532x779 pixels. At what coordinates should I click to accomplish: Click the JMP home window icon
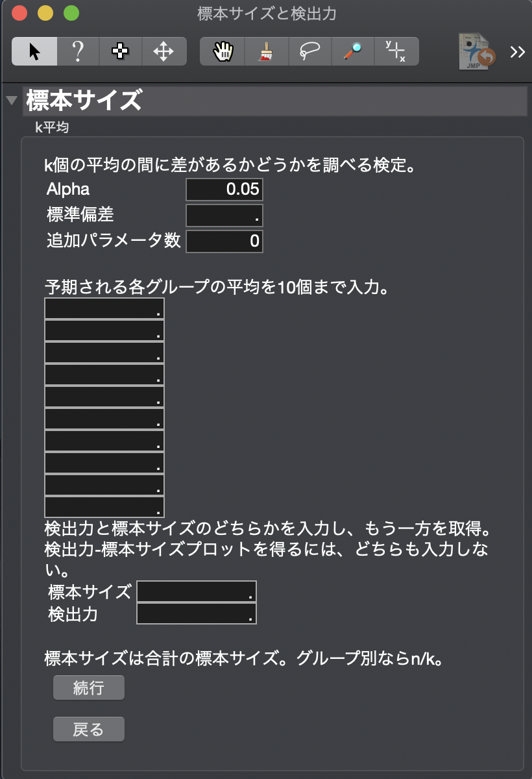pyautogui.click(x=477, y=52)
